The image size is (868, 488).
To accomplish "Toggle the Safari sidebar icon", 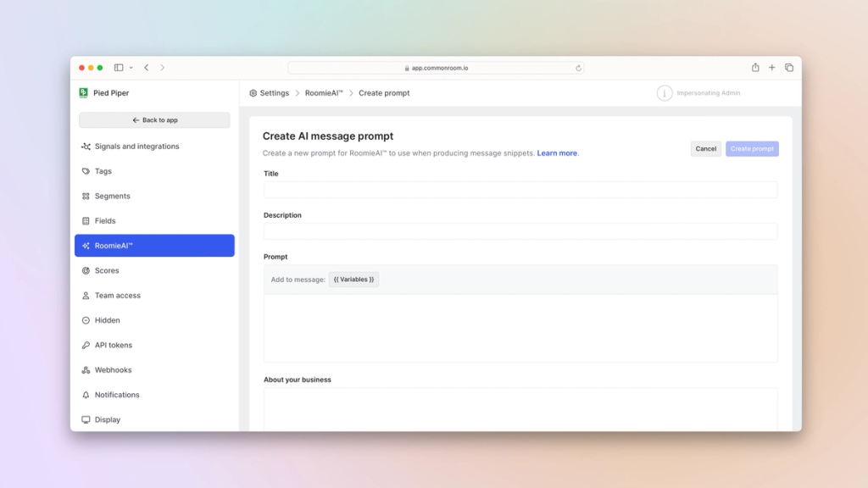I will click(119, 68).
